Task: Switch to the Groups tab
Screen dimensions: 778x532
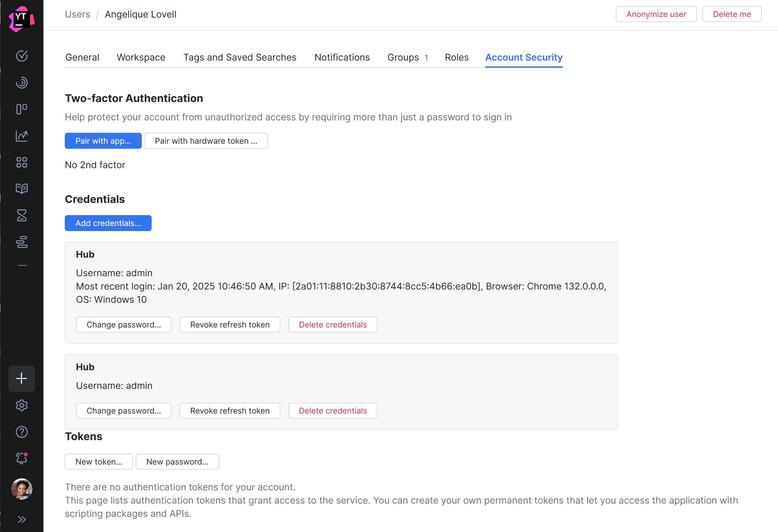Action: pos(403,57)
